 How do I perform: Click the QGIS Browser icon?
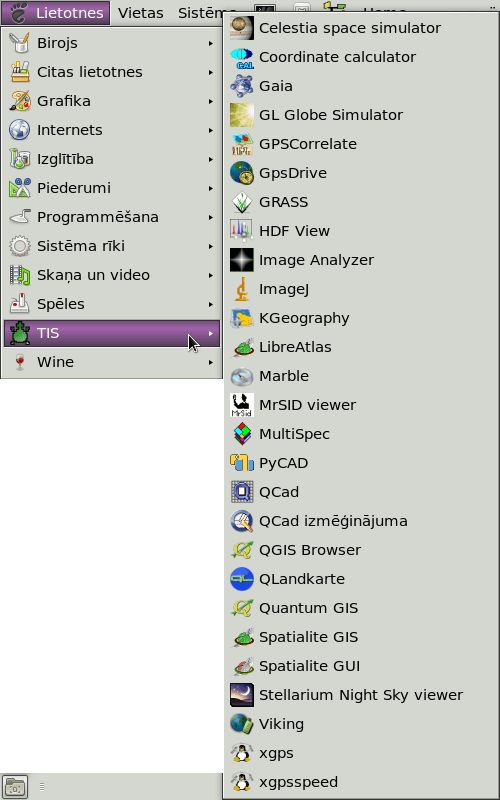tap(242, 550)
